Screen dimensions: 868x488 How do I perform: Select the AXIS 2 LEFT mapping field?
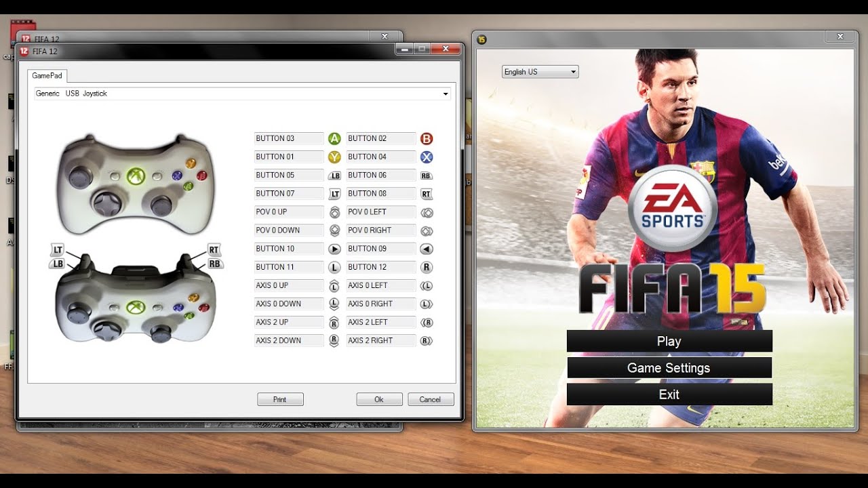click(x=381, y=322)
